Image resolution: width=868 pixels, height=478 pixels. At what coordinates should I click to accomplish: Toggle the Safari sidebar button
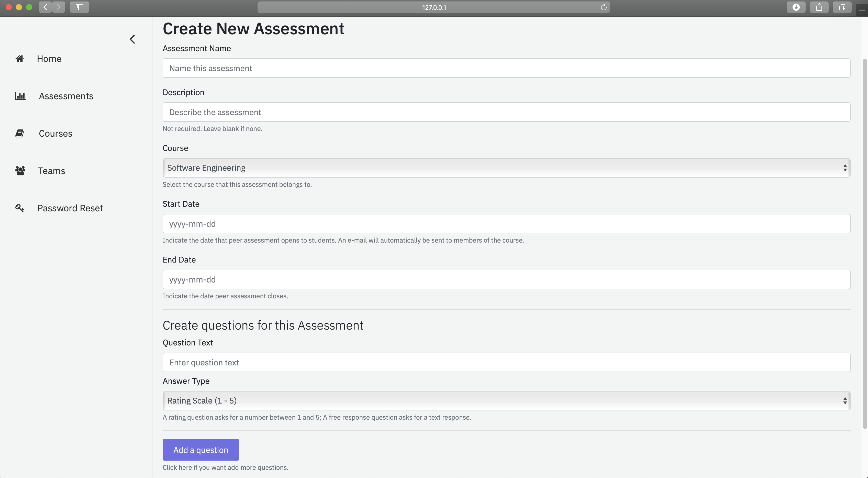tap(79, 7)
